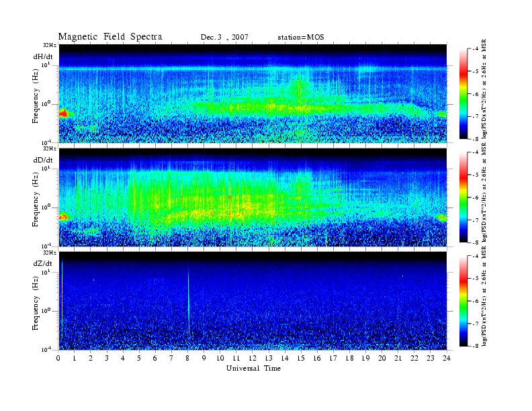Screen dimensions: 532x411
Task: Click hour 2 on the Universal Time axis
Action: click(91, 358)
